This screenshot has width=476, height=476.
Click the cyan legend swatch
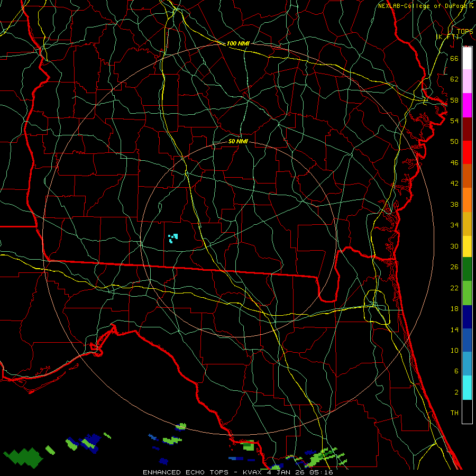coord(467,388)
